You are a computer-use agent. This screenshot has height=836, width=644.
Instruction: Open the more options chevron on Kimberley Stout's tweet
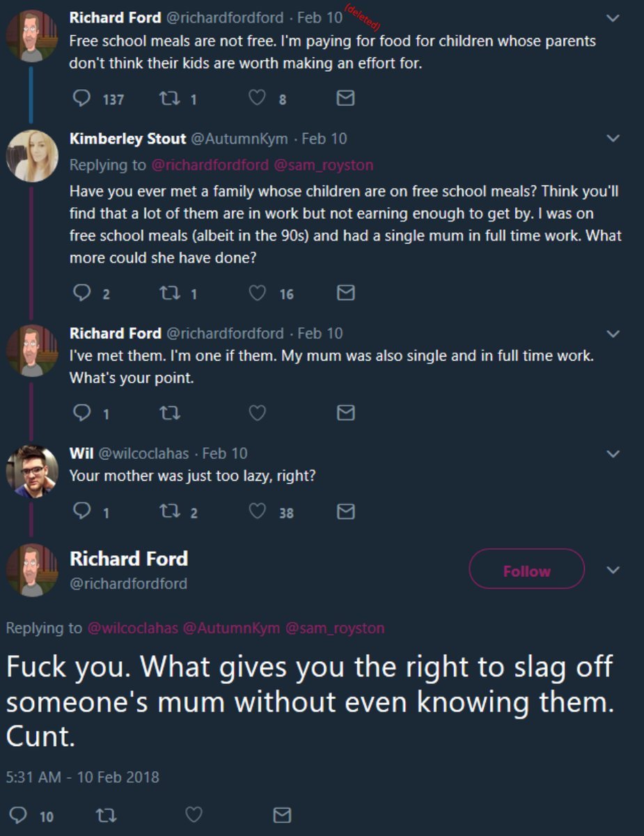coord(613,138)
